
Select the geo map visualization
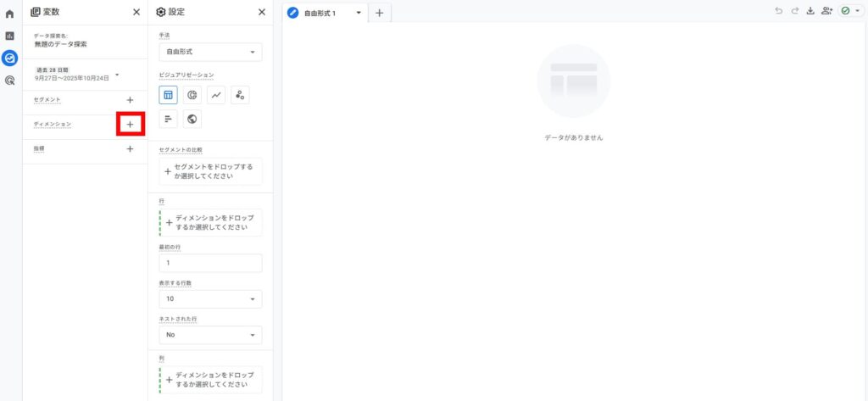(x=192, y=120)
